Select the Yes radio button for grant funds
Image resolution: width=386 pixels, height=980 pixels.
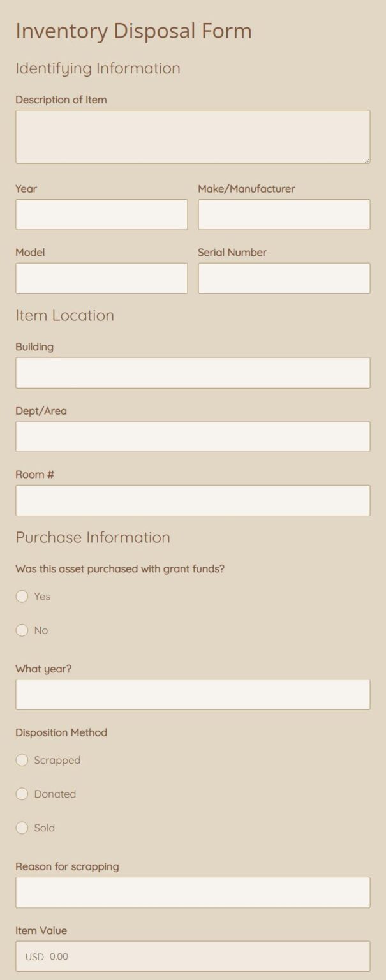21,597
